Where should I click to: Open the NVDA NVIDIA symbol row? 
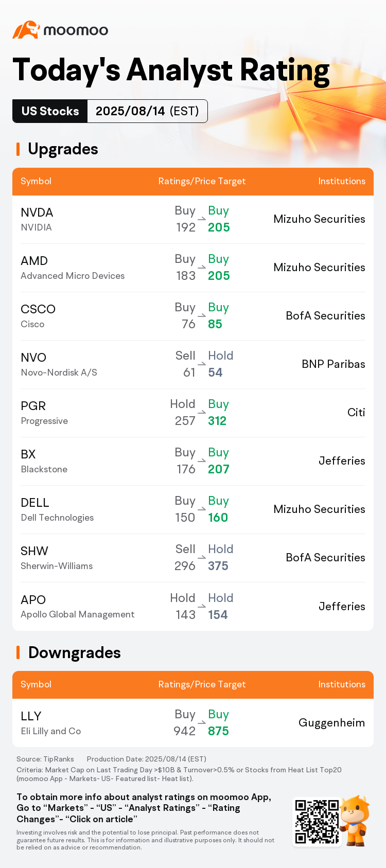tap(37, 219)
